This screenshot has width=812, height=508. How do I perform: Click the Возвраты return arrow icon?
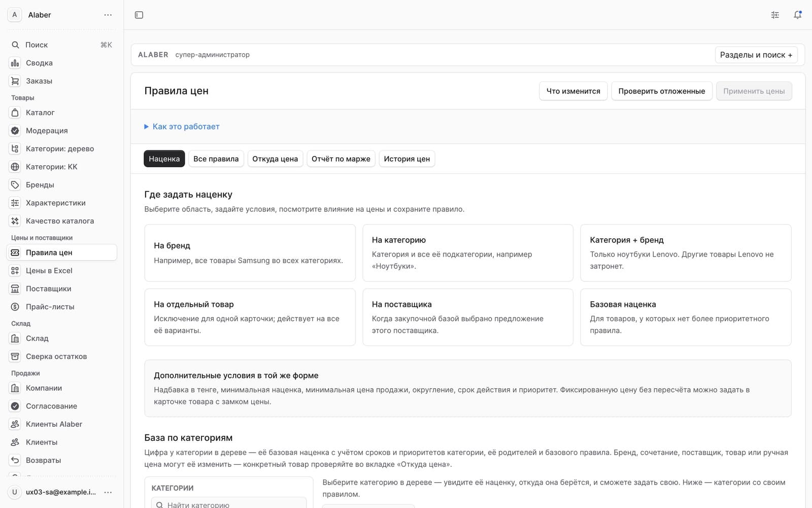point(15,460)
